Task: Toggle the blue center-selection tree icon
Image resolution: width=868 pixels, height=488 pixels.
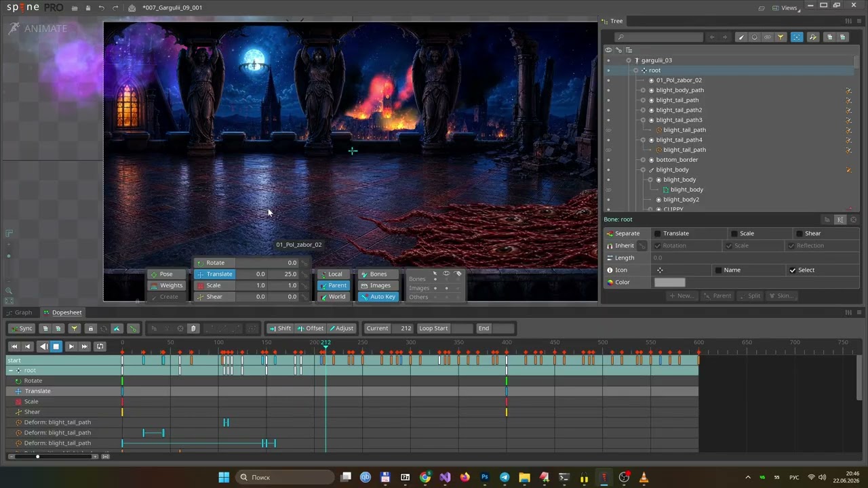Action: click(797, 37)
